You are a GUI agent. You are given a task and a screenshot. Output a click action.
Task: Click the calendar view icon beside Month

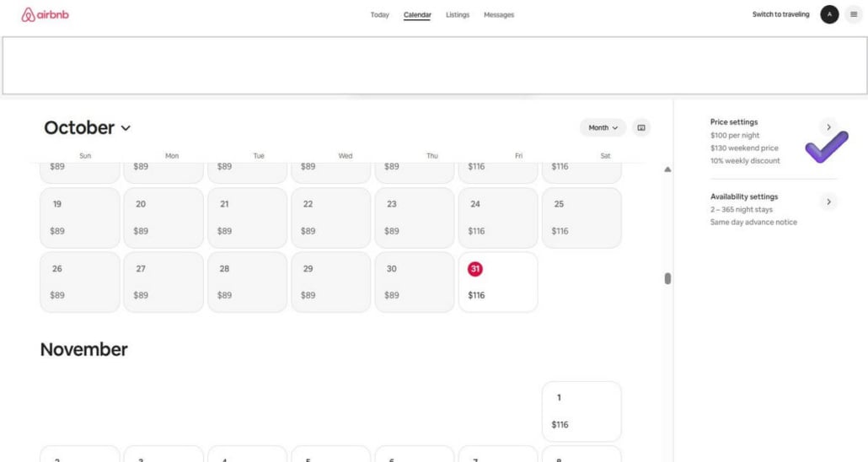(x=641, y=127)
